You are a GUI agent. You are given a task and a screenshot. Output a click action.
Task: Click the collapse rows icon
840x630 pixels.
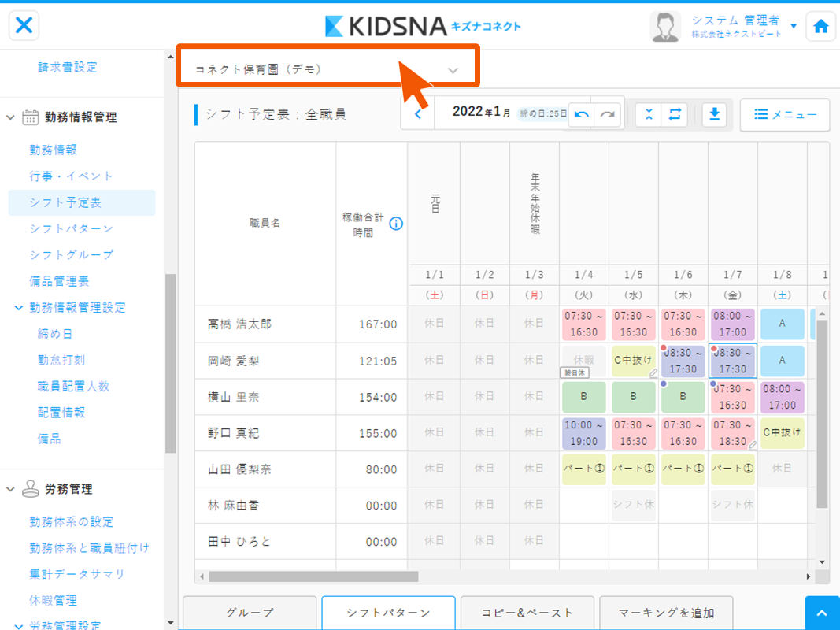tap(648, 114)
